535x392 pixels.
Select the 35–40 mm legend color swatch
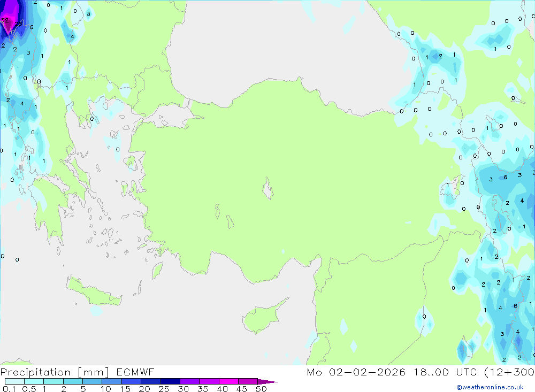click(209, 381)
